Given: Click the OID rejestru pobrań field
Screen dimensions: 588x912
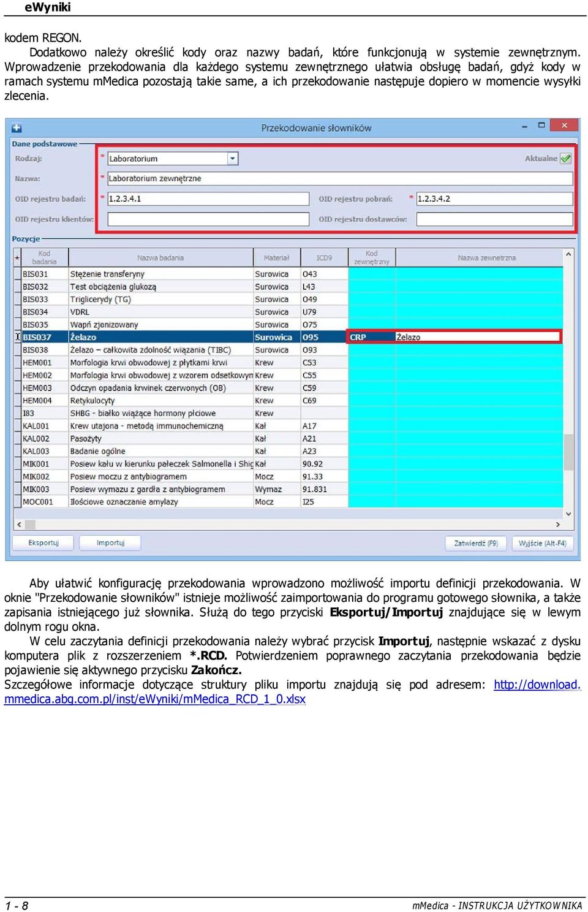Looking at the screenshot, I should pyautogui.click(x=495, y=199).
